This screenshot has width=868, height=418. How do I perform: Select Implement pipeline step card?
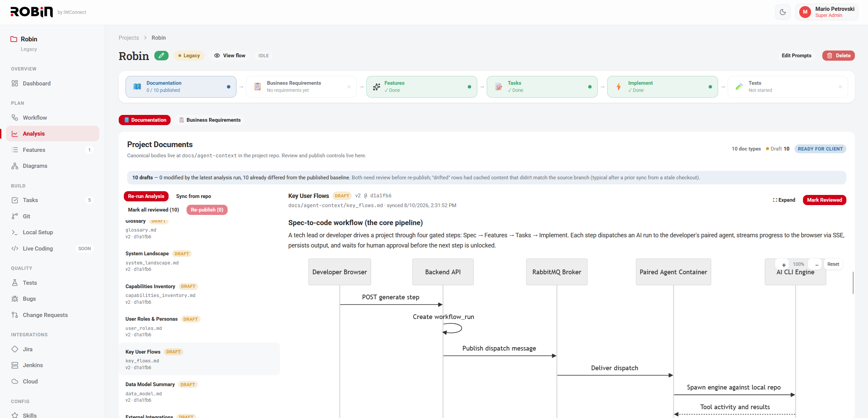pos(662,87)
